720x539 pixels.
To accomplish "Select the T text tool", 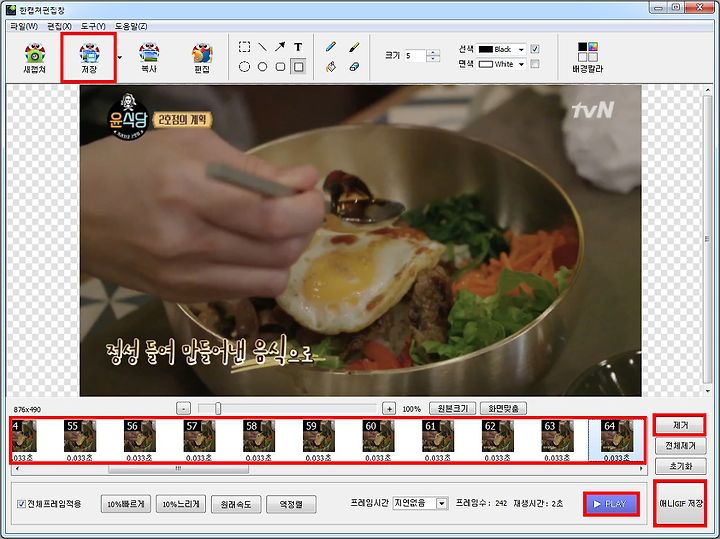I will (x=298, y=46).
